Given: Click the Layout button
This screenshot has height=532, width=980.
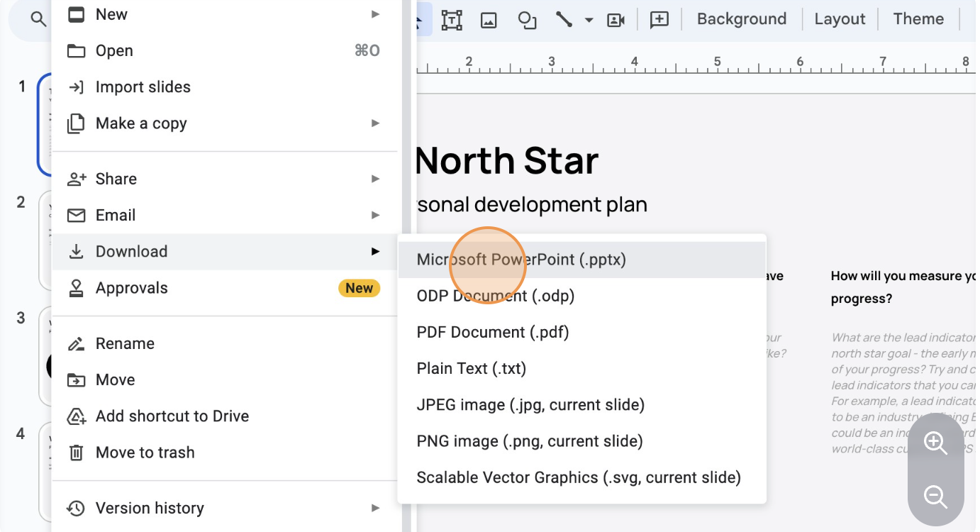Looking at the screenshot, I should (840, 18).
